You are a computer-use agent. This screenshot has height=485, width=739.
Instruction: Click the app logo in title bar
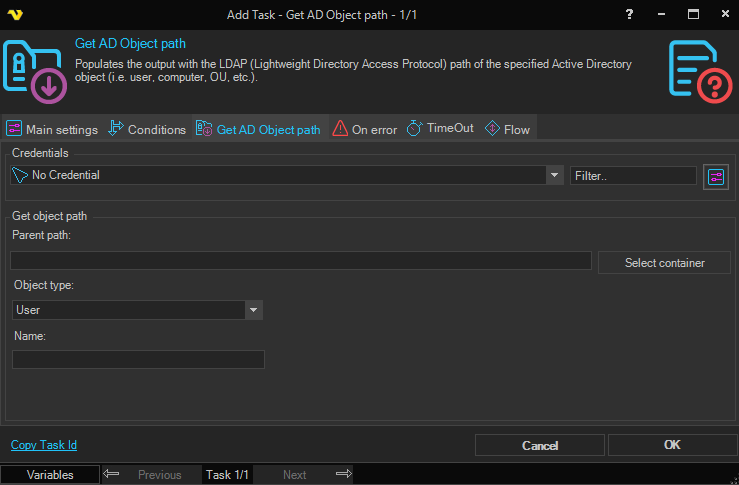point(15,15)
